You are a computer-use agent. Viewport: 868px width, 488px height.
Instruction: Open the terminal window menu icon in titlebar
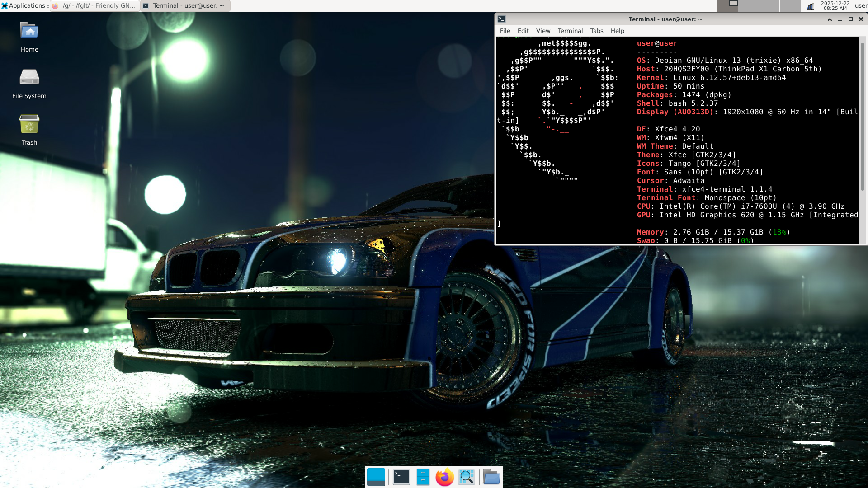pyautogui.click(x=501, y=19)
